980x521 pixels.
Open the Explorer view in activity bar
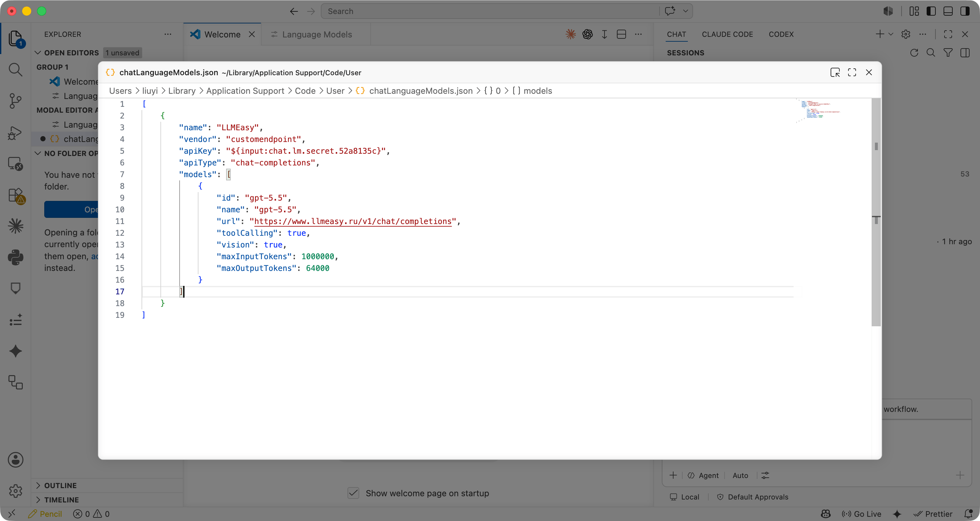(x=15, y=38)
